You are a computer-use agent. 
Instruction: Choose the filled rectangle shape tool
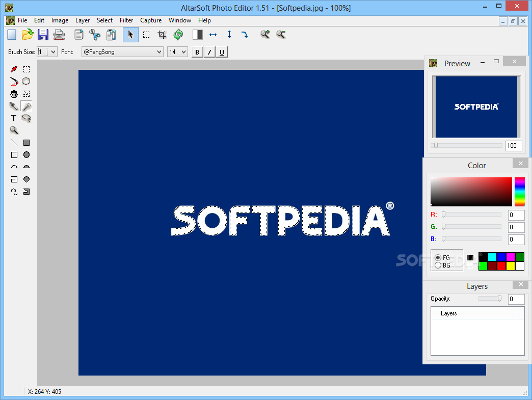point(26,143)
